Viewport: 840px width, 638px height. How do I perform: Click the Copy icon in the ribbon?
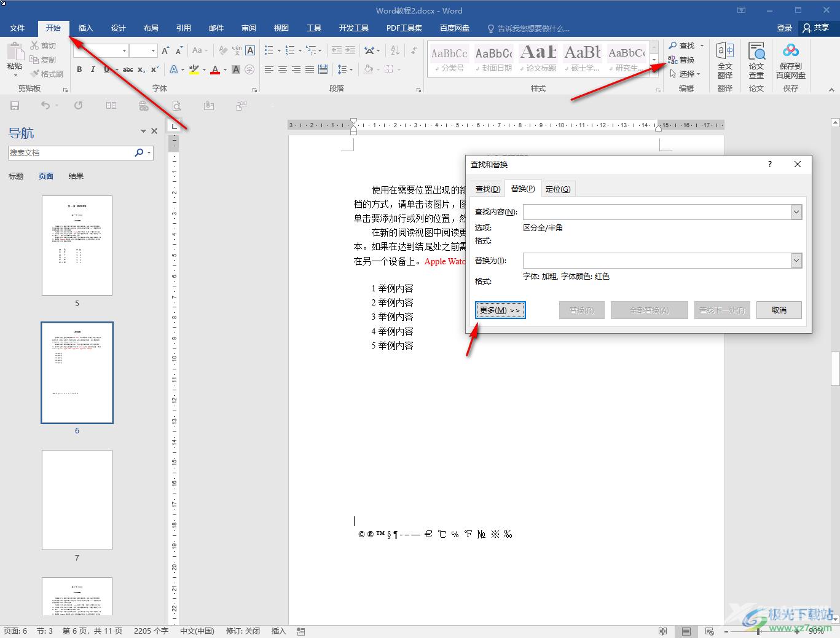34,60
